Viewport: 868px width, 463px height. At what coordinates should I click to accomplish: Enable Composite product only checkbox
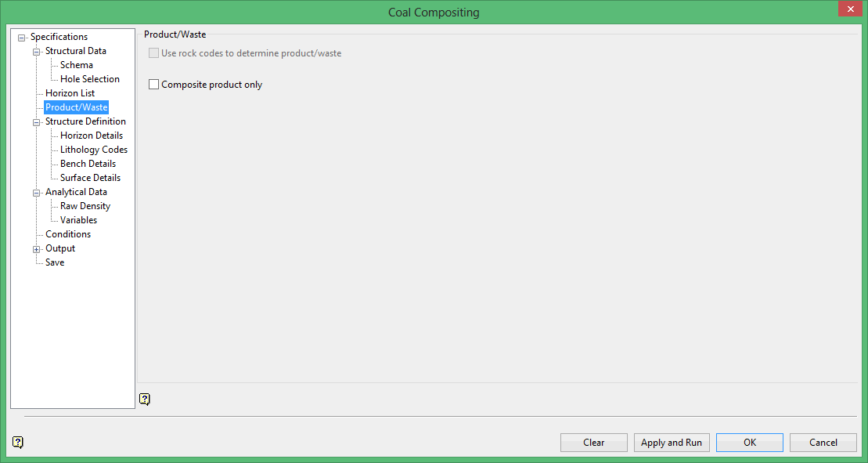click(153, 85)
